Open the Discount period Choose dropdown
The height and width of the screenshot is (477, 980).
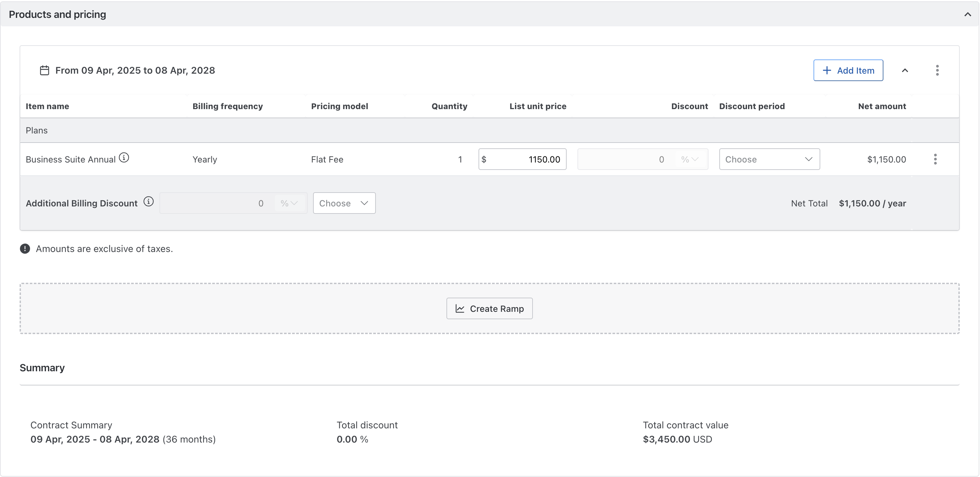tap(769, 159)
